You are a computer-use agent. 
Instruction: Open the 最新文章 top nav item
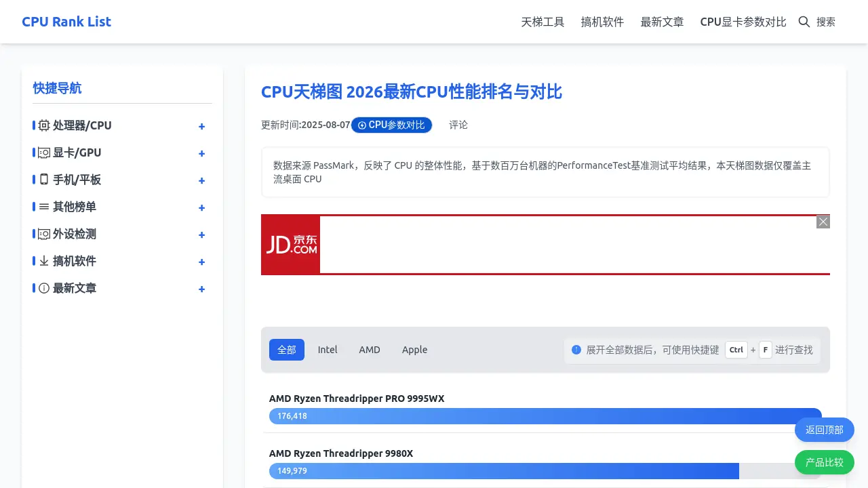[x=662, y=22]
